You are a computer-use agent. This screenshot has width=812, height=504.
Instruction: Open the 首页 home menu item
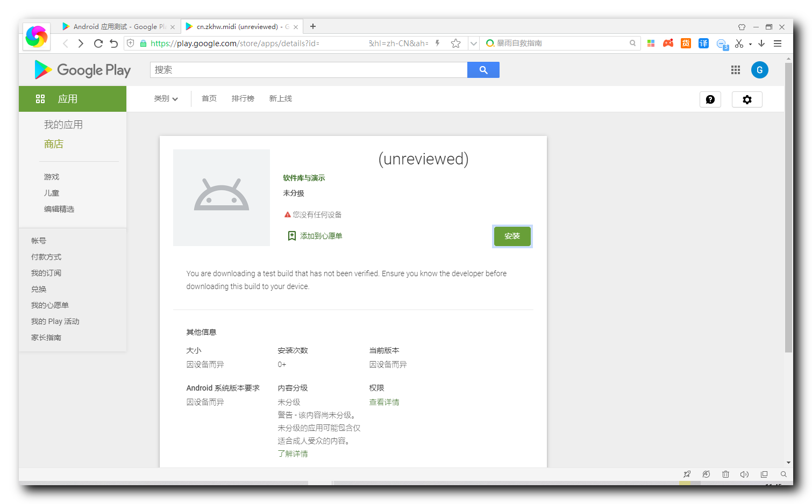(209, 98)
